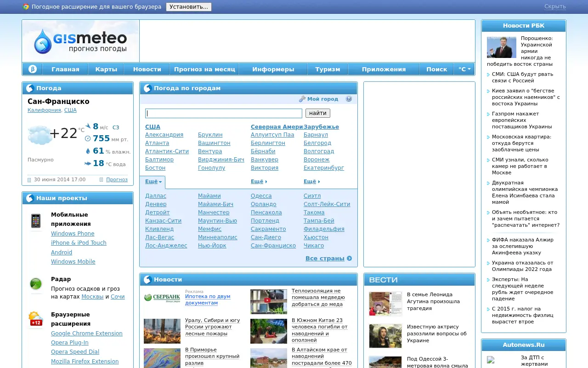Expand Ещё under Северная Америка
Viewport: 588px width, 368px height.
[x=259, y=182]
